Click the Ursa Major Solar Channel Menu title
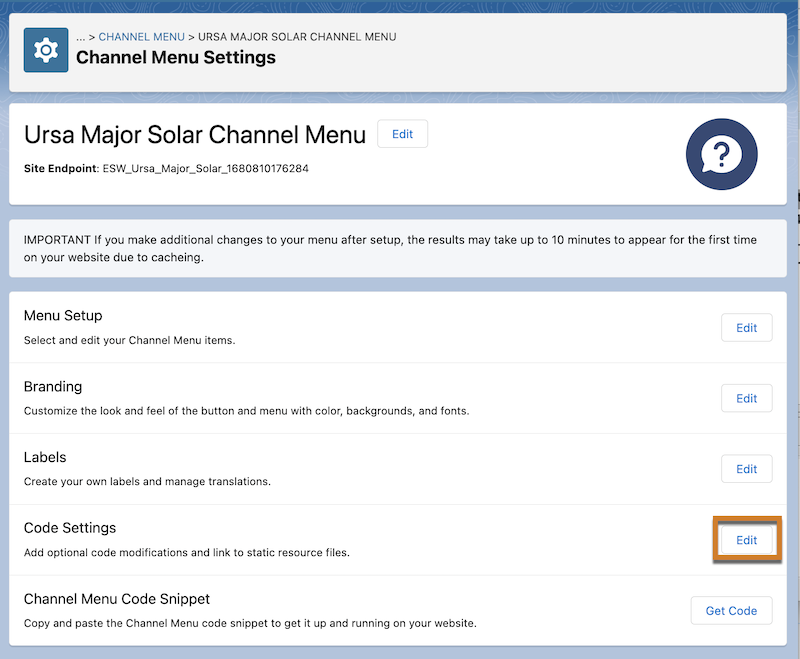Image resolution: width=800 pixels, height=659 pixels. (x=195, y=135)
